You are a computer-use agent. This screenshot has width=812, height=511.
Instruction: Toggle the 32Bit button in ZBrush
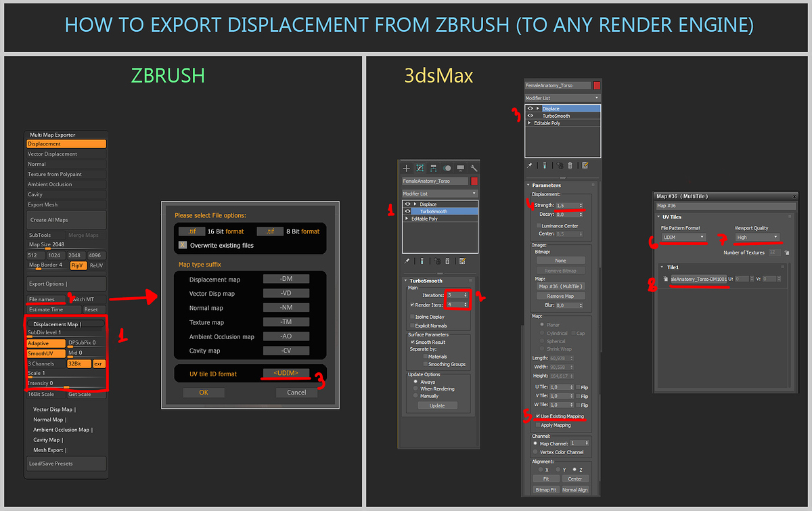coord(78,363)
